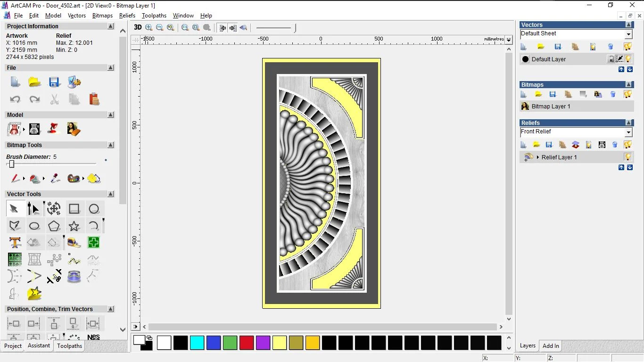The width and height of the screenshot is (644, 362).
Task: Select the red color swatch
Action: click(247, 343)
